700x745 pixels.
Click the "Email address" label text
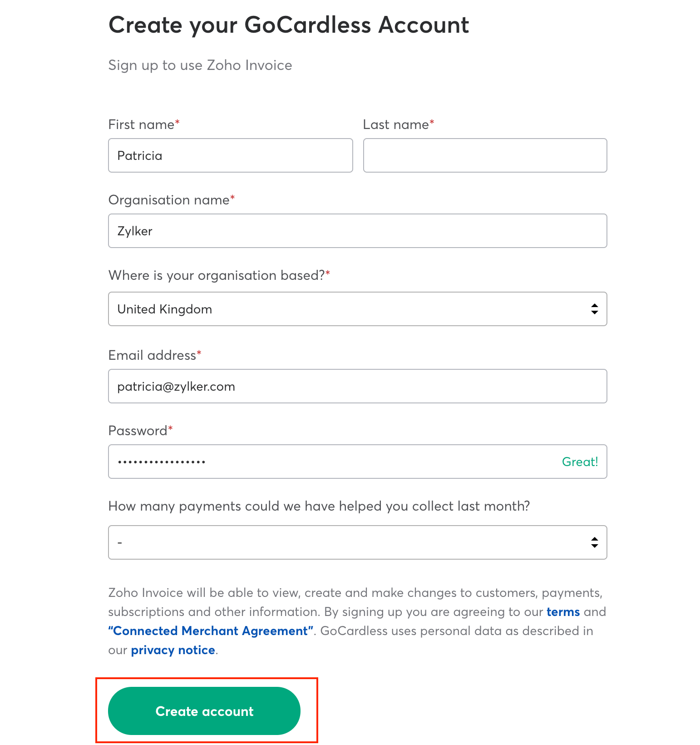tap(152, 355)
